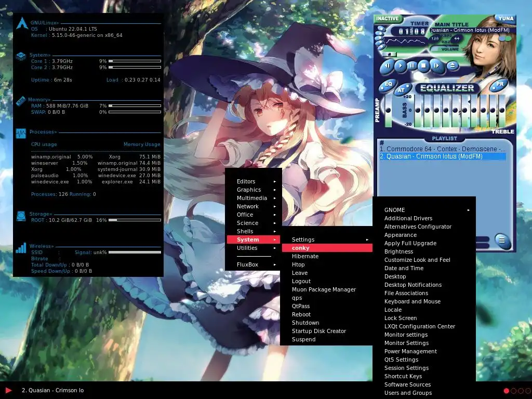
Task: Expand the Multimedia submenu
Action: click(254, 198)
